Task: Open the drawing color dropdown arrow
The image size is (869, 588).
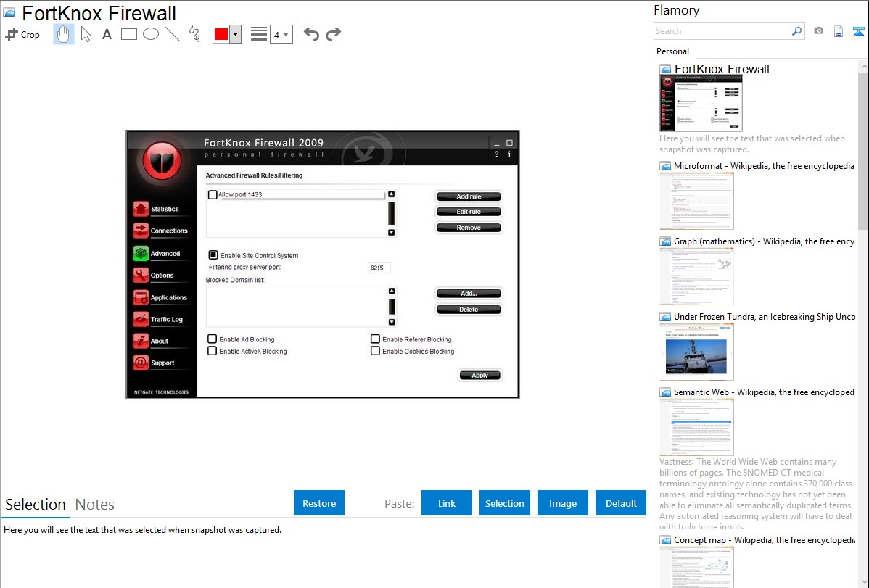Action: click(x=236, y=34)
